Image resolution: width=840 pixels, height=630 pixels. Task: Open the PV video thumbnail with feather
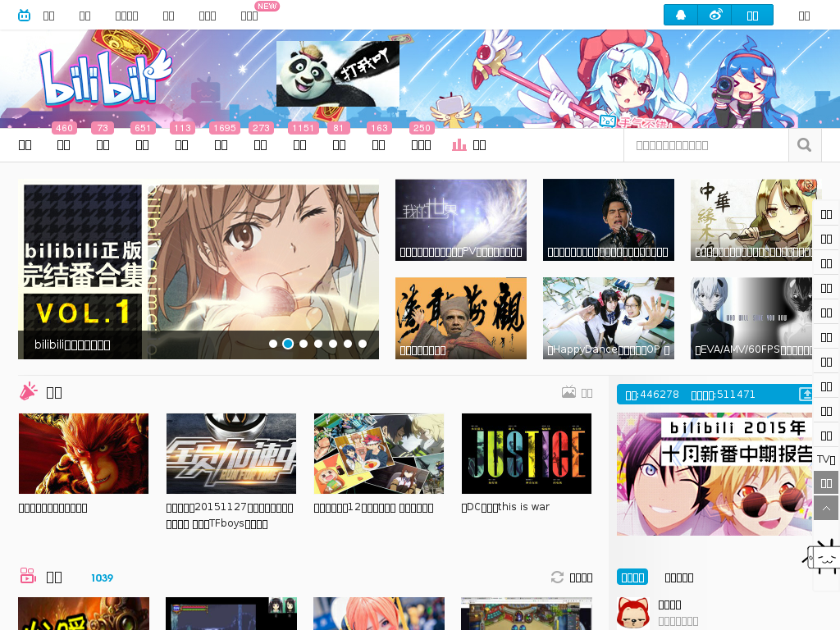pos(461,220)
